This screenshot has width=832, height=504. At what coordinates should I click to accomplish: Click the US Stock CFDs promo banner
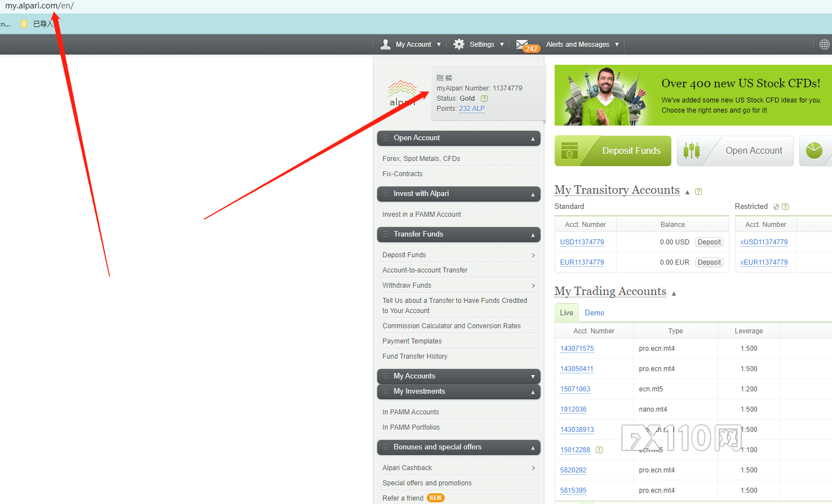pyautogui.click(x=693, y=95)
